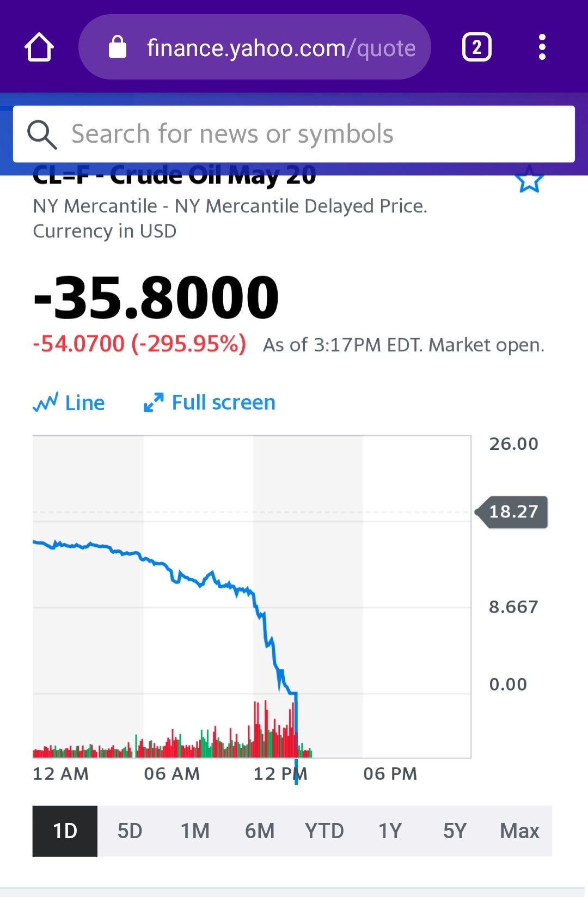Select the 1D time range
Screen dimensions: 588x897
coord(65,831)
